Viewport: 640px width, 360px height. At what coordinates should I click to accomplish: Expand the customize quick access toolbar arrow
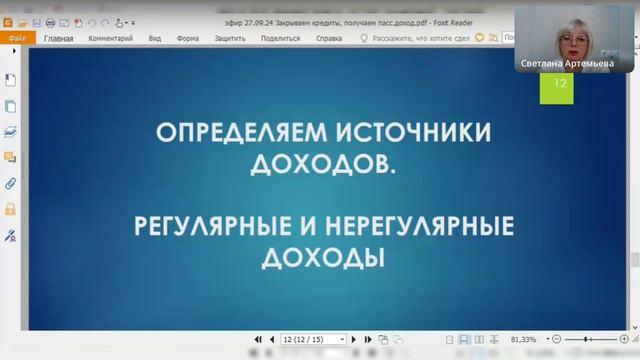click(133, 23)
